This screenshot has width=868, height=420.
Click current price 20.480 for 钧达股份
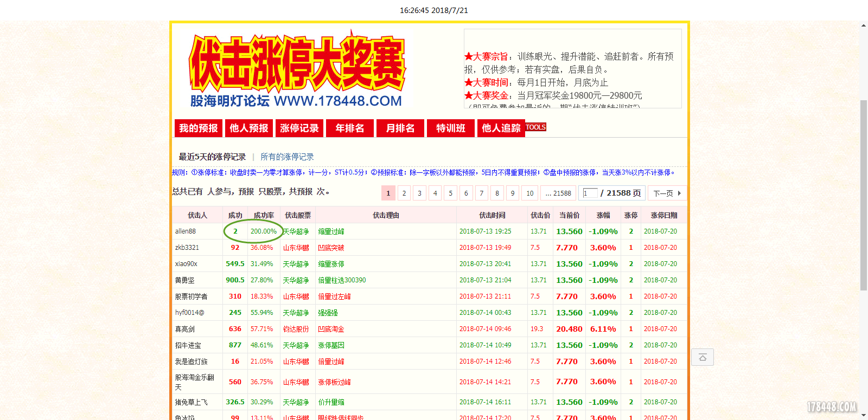tap(569, 329)
